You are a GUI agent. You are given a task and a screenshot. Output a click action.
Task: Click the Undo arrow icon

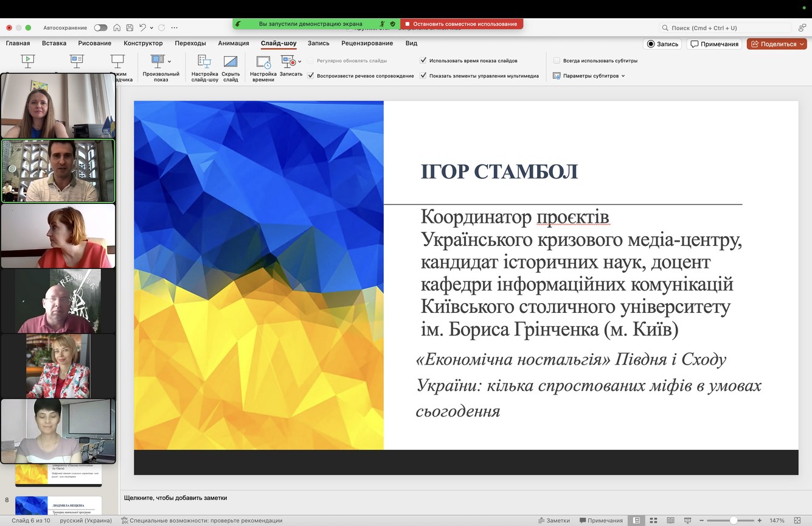142,27
